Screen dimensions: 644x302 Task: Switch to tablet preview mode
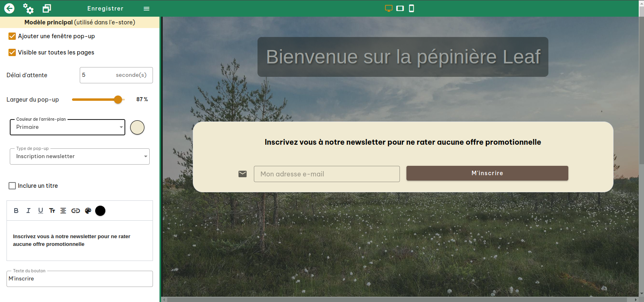[400, 8]
